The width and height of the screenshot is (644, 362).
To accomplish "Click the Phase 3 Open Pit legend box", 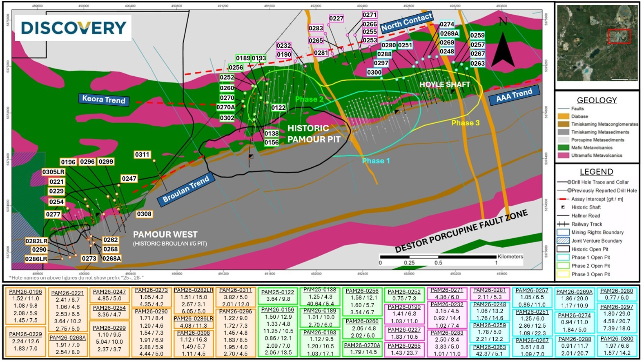I will pos(563,274).
